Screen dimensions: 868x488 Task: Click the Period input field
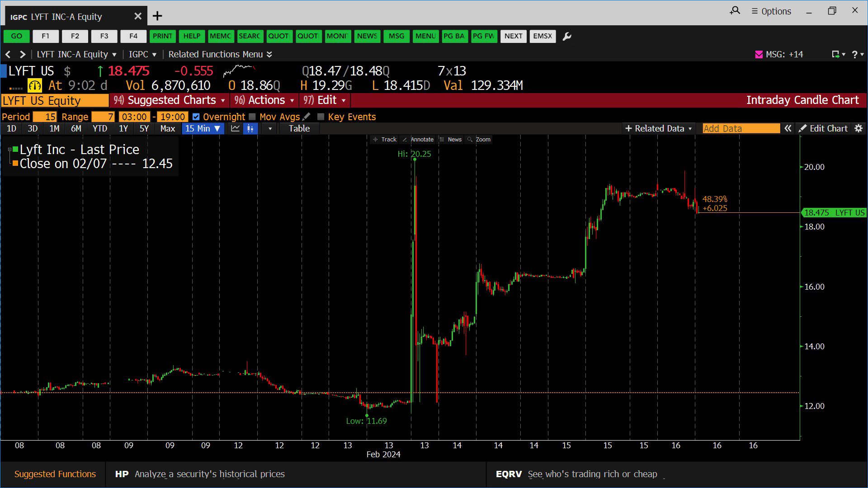(x=45, y=117)
